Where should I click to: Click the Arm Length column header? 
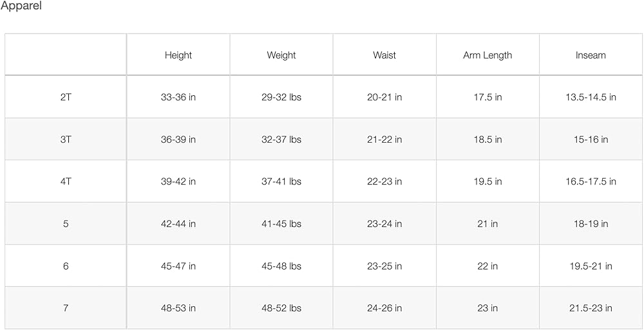click(x=488, y=55)
